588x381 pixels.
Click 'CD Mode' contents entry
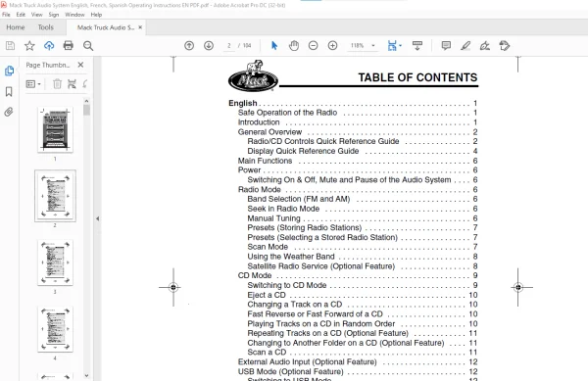[255, 276]
